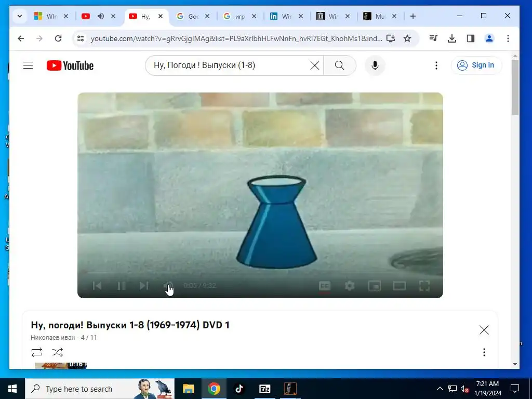The width and height of the screenshot is (532, 399).
Task: View site information icon in address bar
Action: pos(81,38)
